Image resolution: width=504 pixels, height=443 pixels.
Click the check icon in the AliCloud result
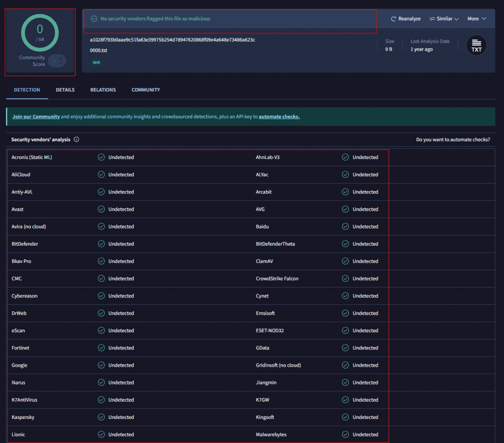pyautogui.click(x=101, y=175)
